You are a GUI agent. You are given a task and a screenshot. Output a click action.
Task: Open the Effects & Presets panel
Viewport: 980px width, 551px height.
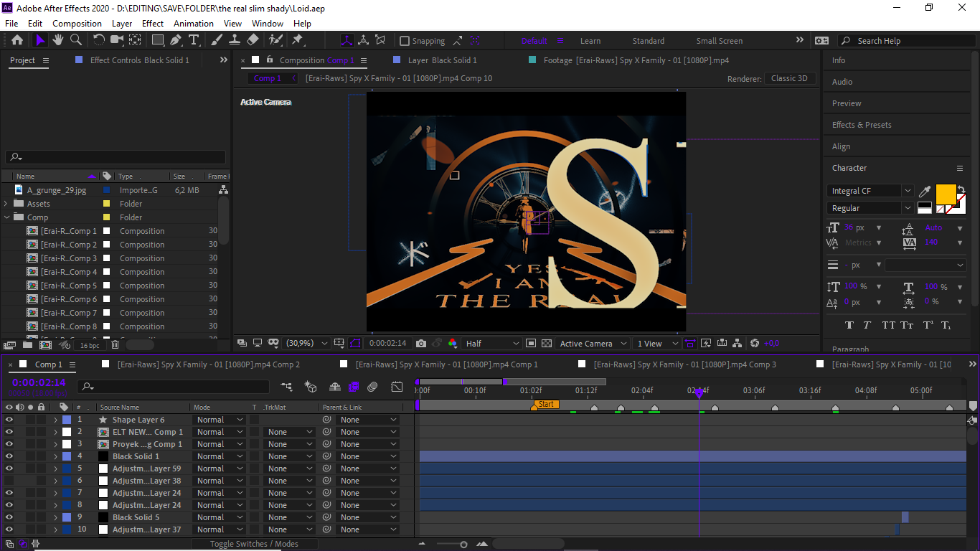(x=862, y=125)
